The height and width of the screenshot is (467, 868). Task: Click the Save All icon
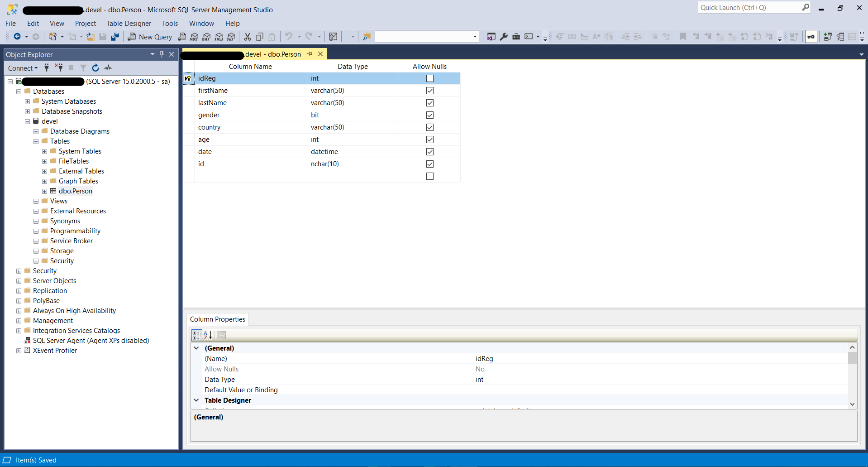(x=115, y=37)
